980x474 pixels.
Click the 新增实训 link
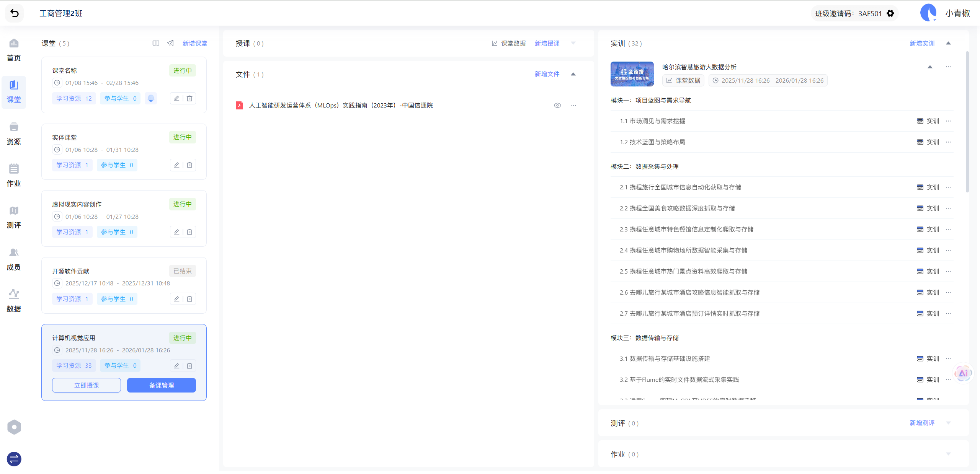pos(921,43)
